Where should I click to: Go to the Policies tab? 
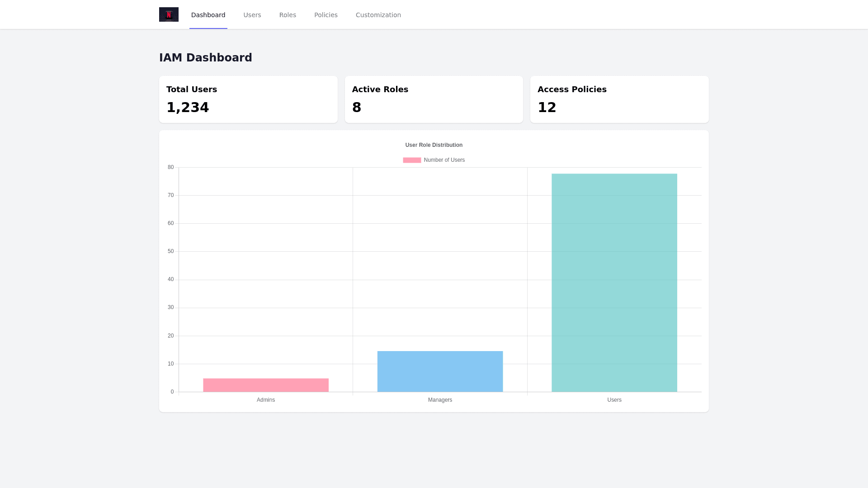pos(325,15)
